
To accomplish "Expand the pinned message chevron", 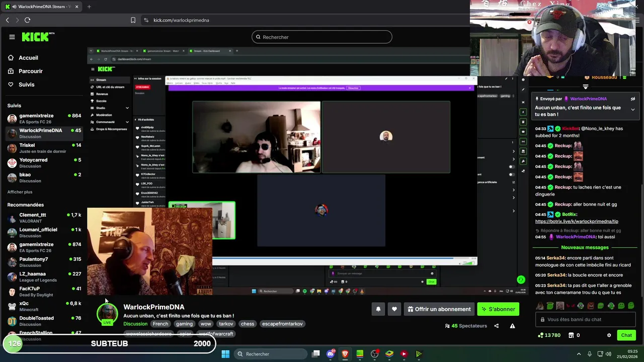I will tap(633, 110).
